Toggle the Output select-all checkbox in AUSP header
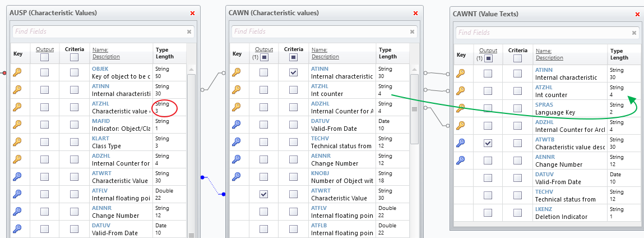This screenshot has width=644, height=238. pyautogui.click(x=45, y=57)
